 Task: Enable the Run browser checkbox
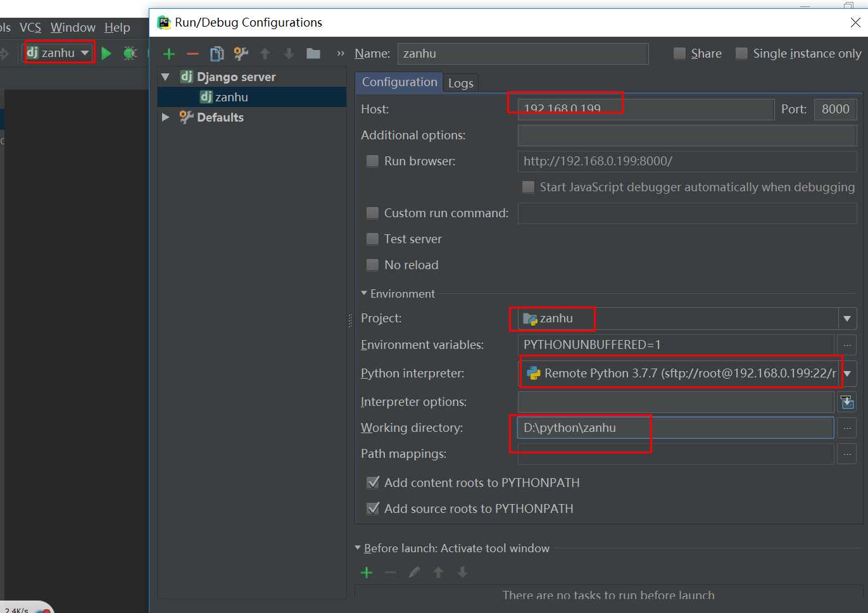373,161
